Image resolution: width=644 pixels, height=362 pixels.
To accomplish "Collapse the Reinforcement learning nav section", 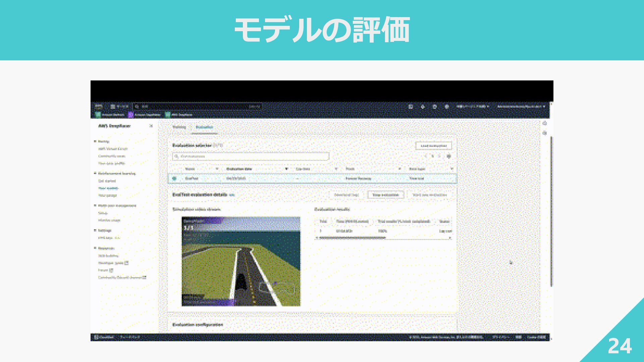I will 95,173.
